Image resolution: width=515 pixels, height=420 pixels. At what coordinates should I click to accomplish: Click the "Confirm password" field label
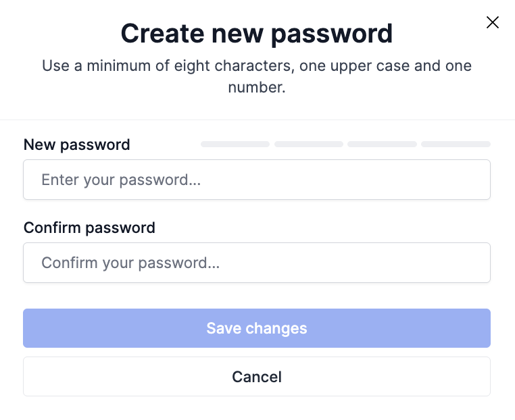coord(89,228)
